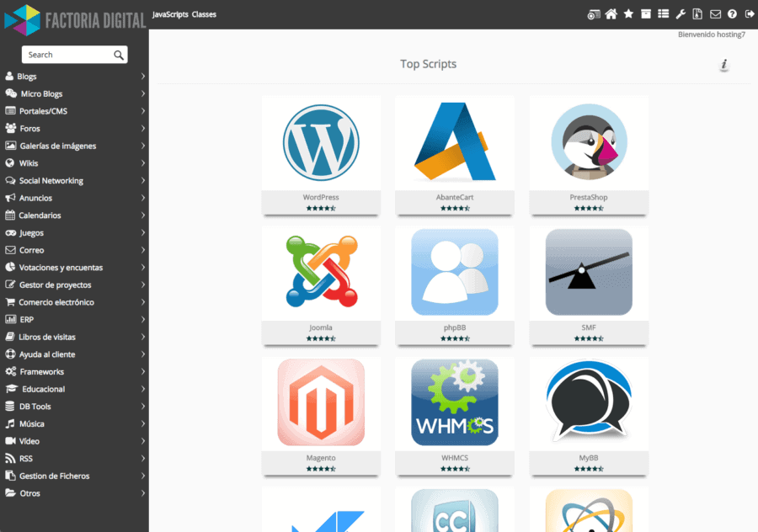
Task: Click the MyBB star rating
Action: pos(589,469)
